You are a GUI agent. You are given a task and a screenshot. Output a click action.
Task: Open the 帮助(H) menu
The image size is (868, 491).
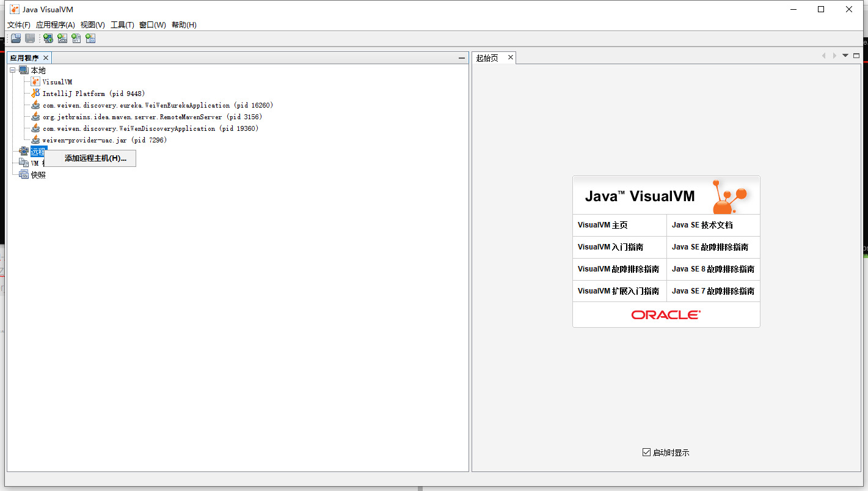(x=184, y=25)
